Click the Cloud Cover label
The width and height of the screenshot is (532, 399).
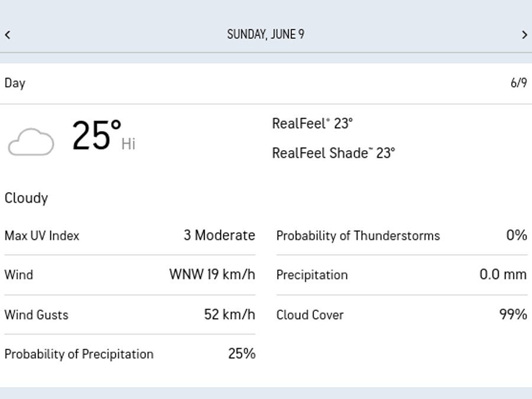[310, 315]
